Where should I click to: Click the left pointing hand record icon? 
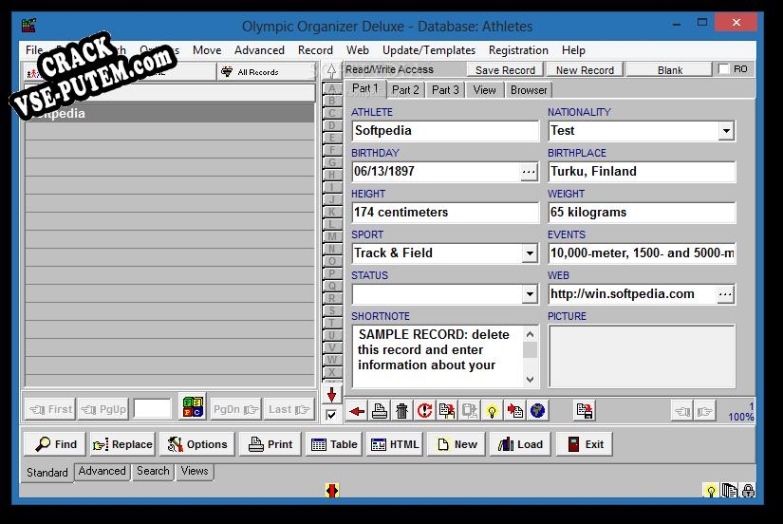683,412
